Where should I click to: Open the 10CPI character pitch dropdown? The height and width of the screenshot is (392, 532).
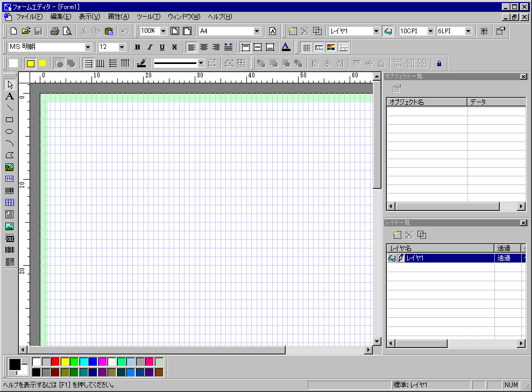(x=430, y=31)
